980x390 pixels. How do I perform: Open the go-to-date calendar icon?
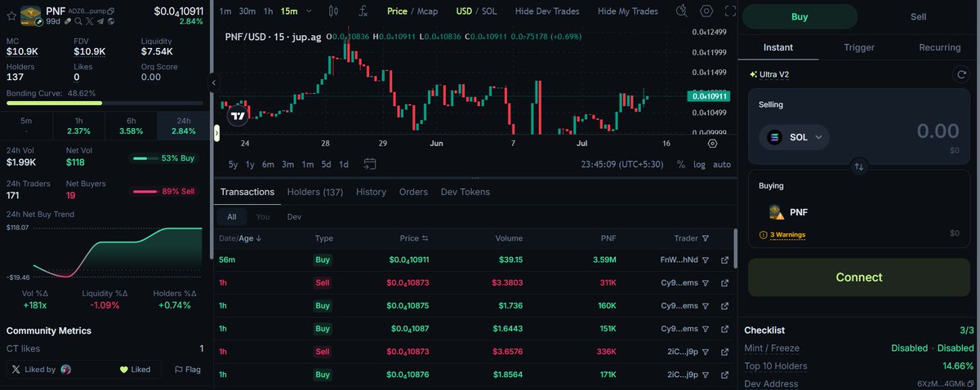(370, 164)
